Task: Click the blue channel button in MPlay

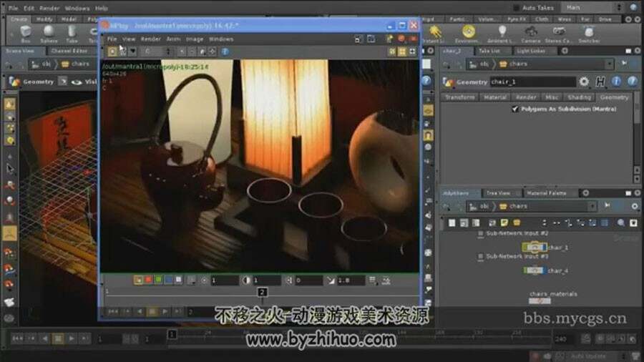Action: point(168,280)
